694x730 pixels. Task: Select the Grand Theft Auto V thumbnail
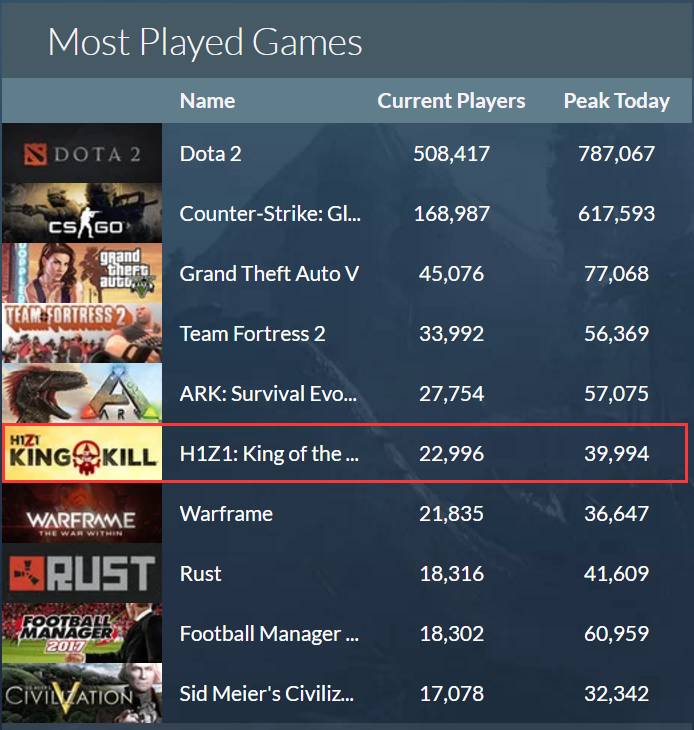(x=81, y=274)
